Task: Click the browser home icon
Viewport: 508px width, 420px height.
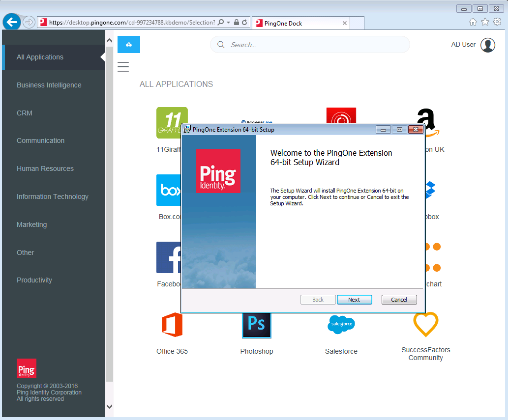Action: coord(472,22)
